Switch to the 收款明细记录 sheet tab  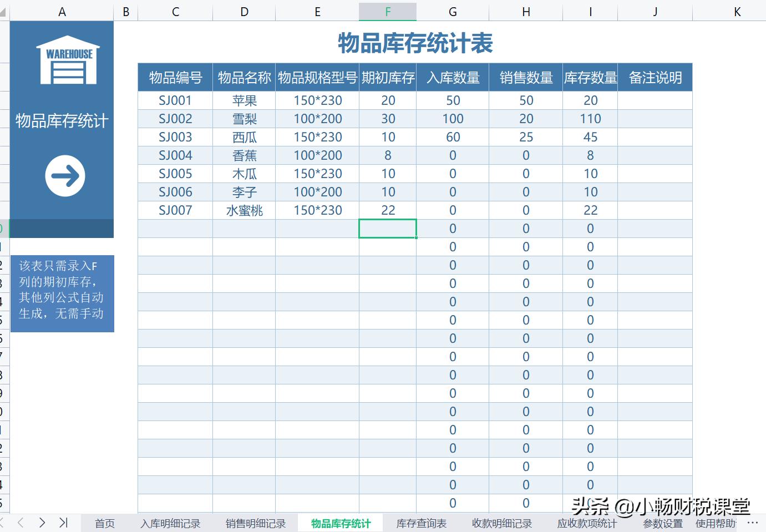501,522
